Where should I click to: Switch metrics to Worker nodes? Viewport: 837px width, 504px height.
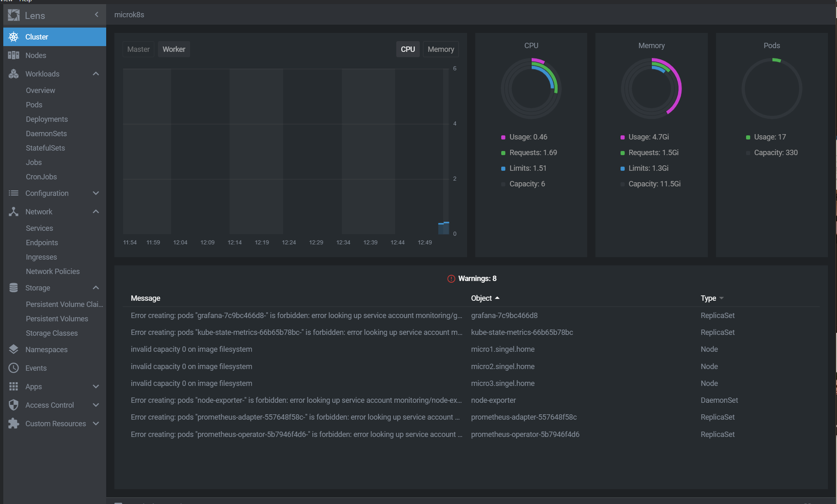pyautogui.click(x=174, y=49)
